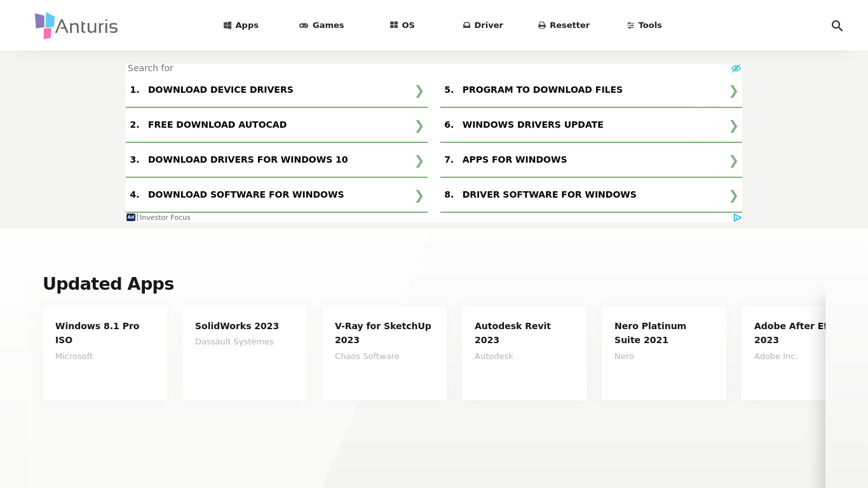
Task: Click chevron for Apps for Windows
Action: (x=733, y=161)
